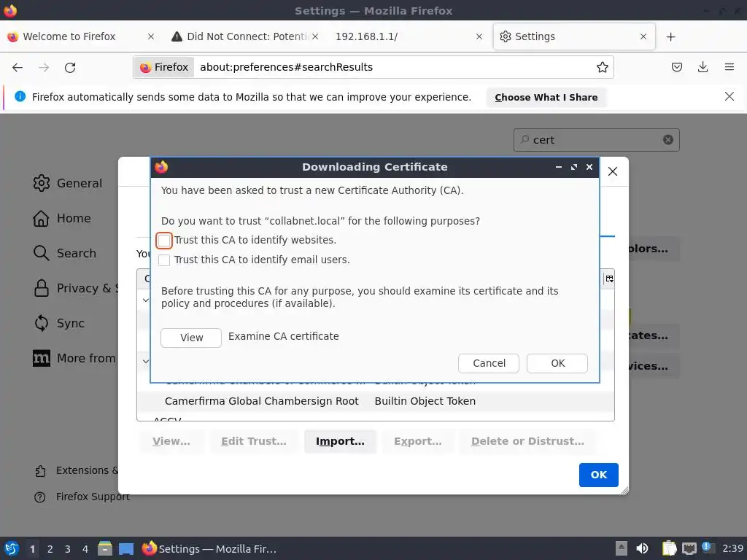Clear the cert search text
The image size is (747, 560).
point(668,139)
